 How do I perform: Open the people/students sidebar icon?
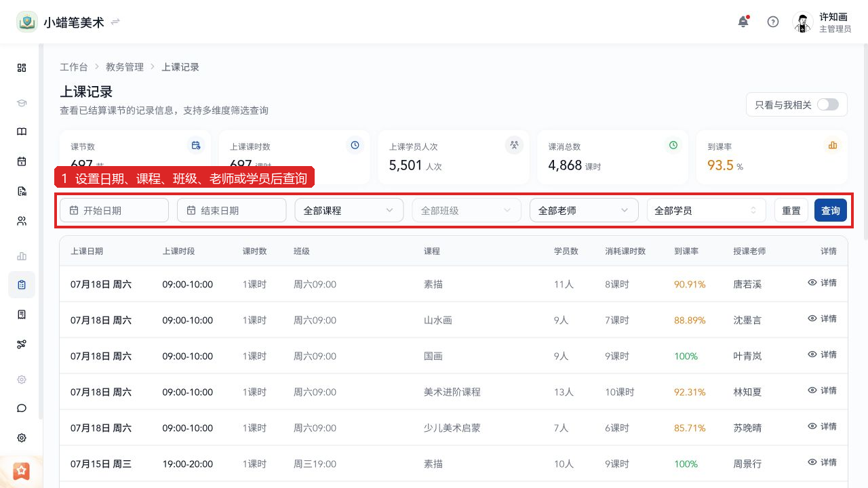(22, 221)
